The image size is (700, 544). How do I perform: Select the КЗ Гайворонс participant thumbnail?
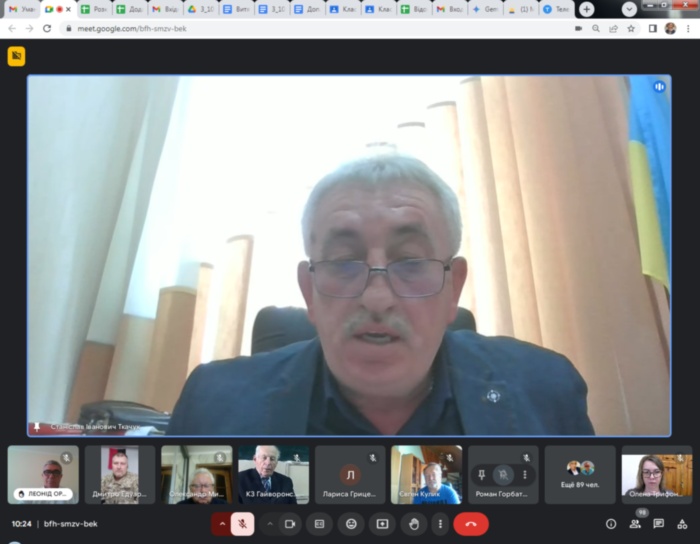pos(273,474)
